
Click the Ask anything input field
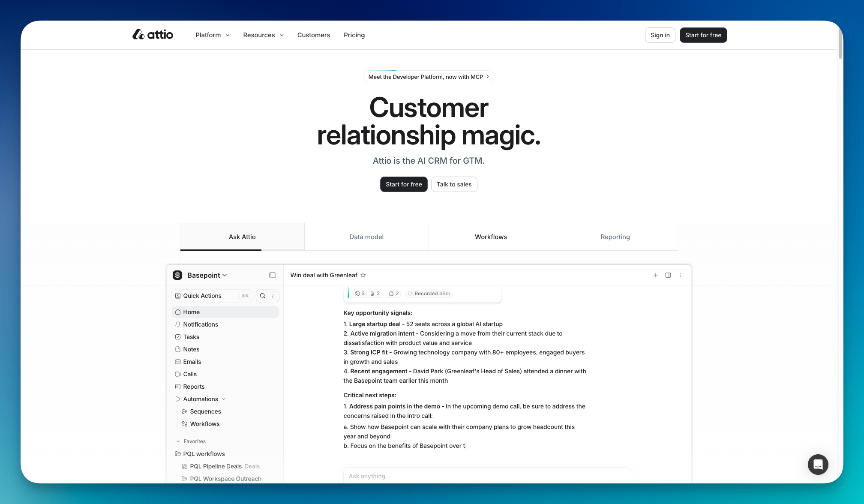coord(487,476)
